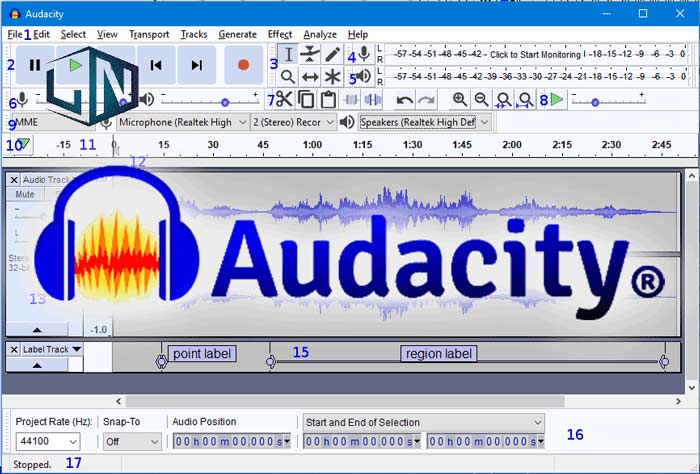This screenshot has width=700, height=474.
Task: Expand the Start and End of Selection dropdown
Action: [538, 422]
